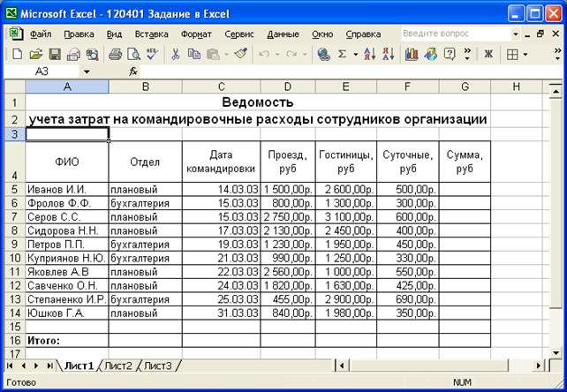Click the Undo arrow icon
This screenshot has width=567, height=392.
tap(264, 55)
